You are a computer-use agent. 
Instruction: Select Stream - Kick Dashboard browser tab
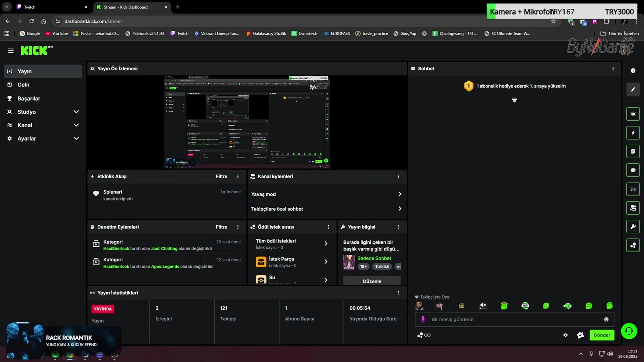[132, 7]
